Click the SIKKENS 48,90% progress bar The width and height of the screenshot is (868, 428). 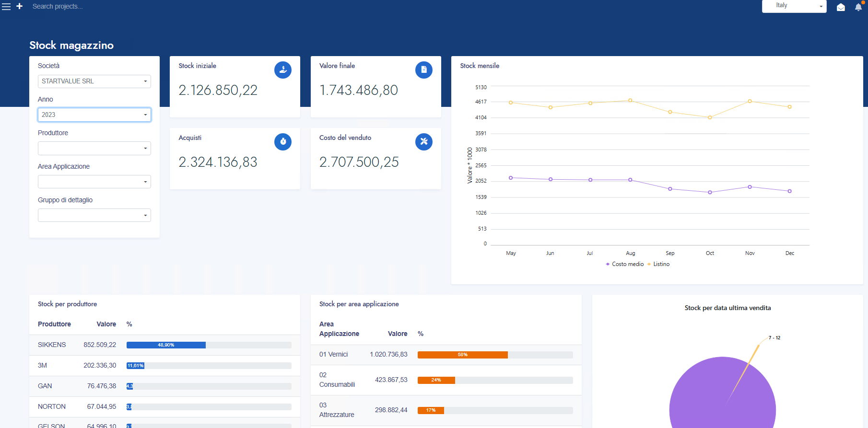[x=166, y=345]
